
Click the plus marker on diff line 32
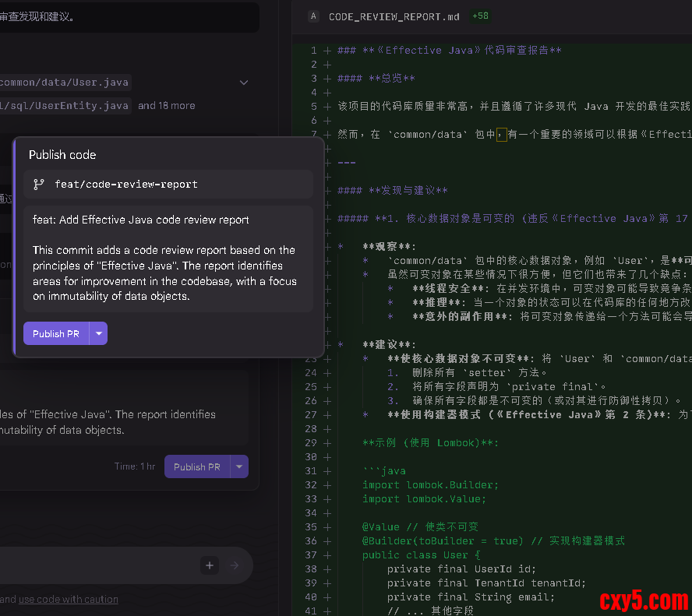point(327,485)
